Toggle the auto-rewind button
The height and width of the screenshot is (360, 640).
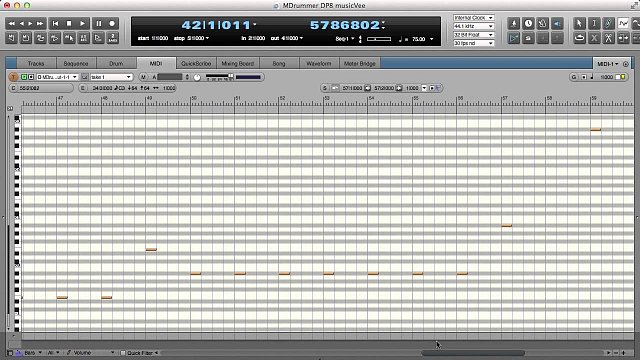(11, 38)
